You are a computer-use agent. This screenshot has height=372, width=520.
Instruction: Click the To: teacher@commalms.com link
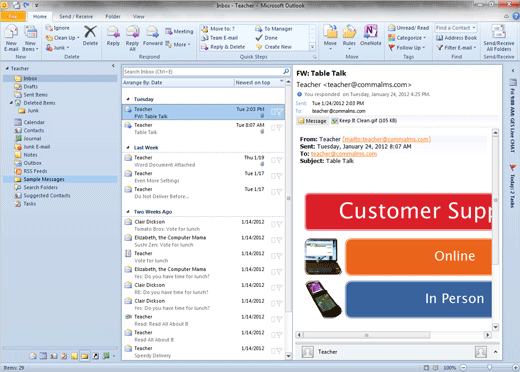tap(344, 154)
